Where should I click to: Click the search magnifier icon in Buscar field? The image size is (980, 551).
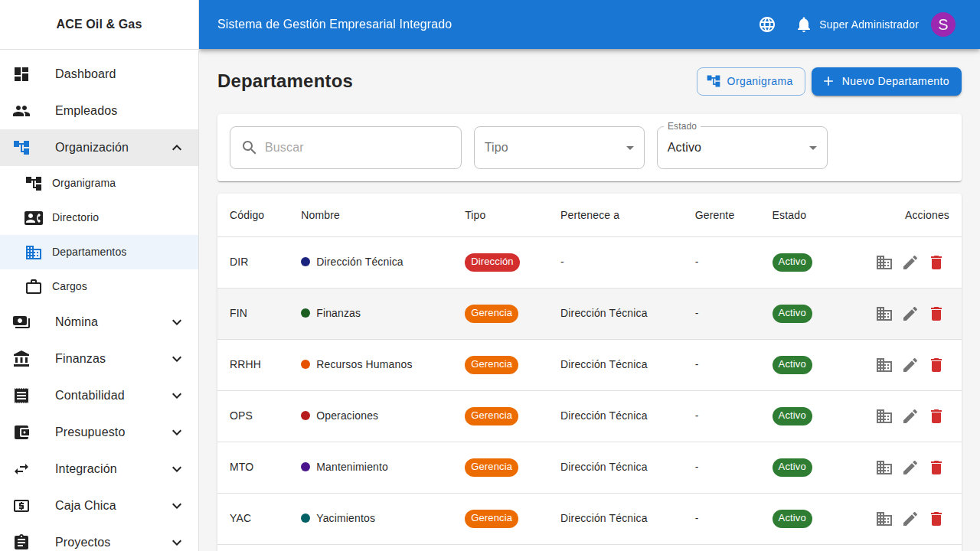(249, 147)
